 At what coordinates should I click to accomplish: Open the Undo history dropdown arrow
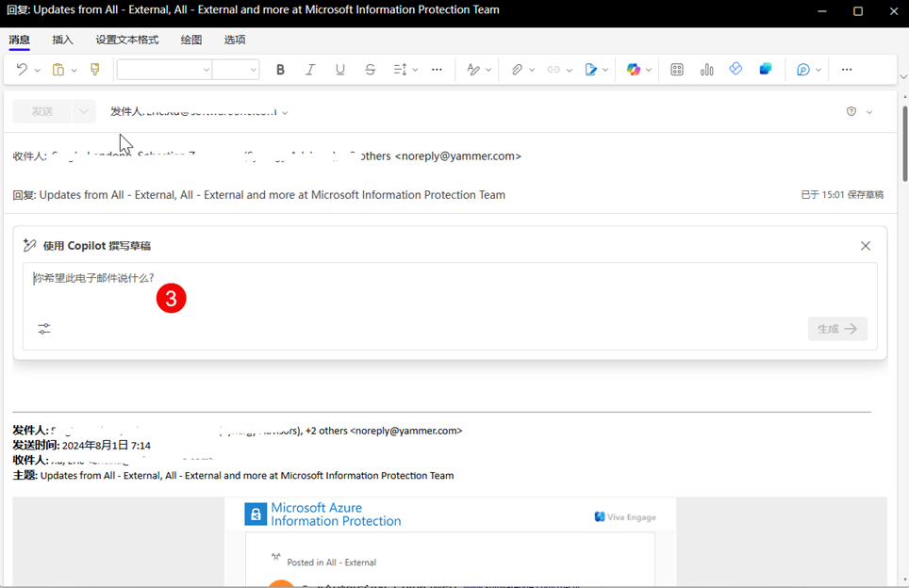click(x=38, y=70)
